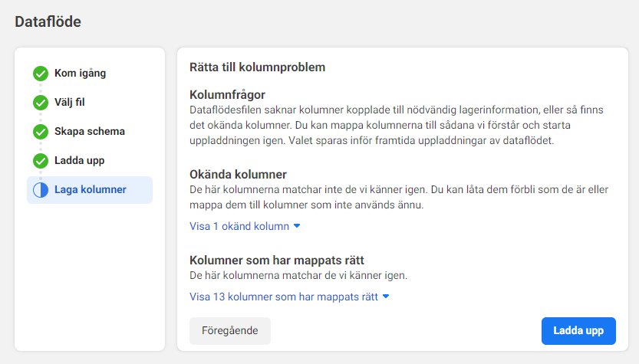The height and width of the screenshot is (364, 639).
Task: Click the blue Ladda upp button
Action: [578, 330]
